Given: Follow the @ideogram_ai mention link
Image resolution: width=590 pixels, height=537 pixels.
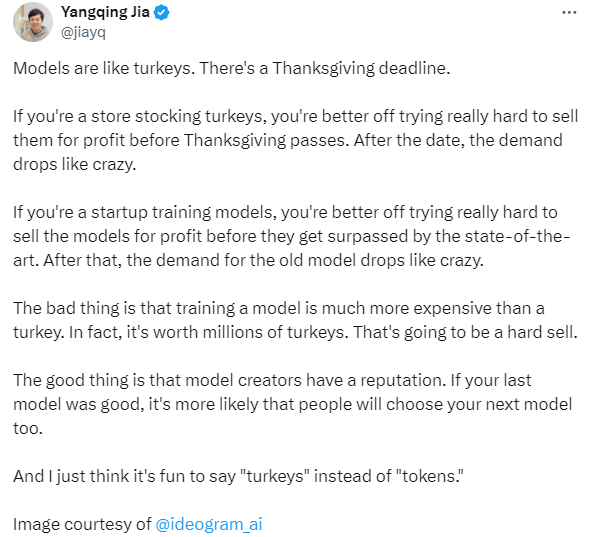Looking at the screenshot, I should point(209,524).
